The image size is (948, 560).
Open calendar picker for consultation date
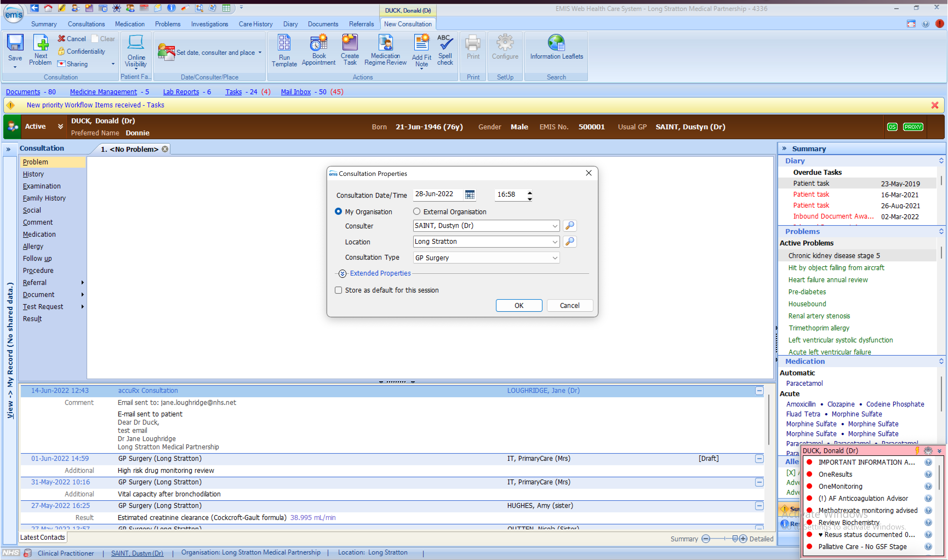tap(469, 194)
